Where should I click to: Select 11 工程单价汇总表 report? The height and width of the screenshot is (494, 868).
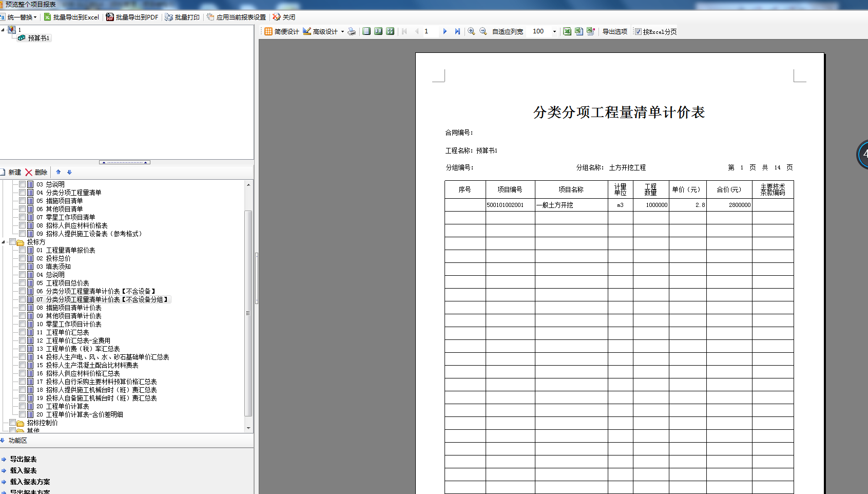[x=63, y=332]
